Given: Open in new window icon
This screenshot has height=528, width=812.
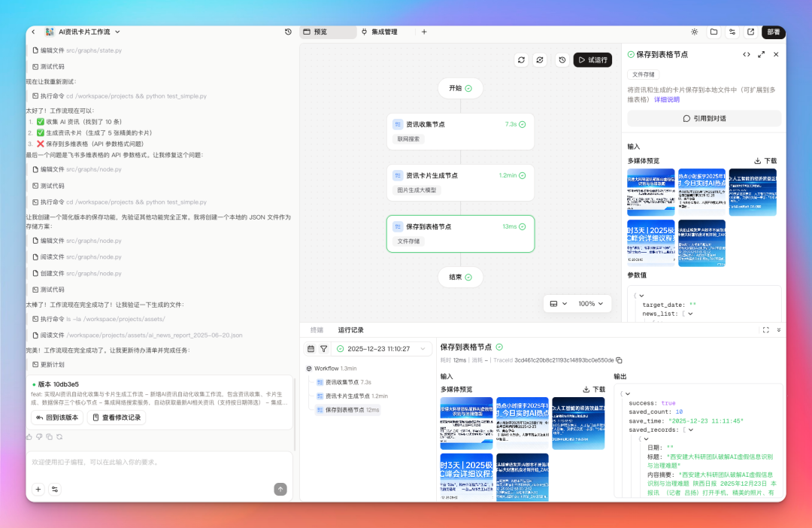Looking at the screenshot, I should point(751,32).
